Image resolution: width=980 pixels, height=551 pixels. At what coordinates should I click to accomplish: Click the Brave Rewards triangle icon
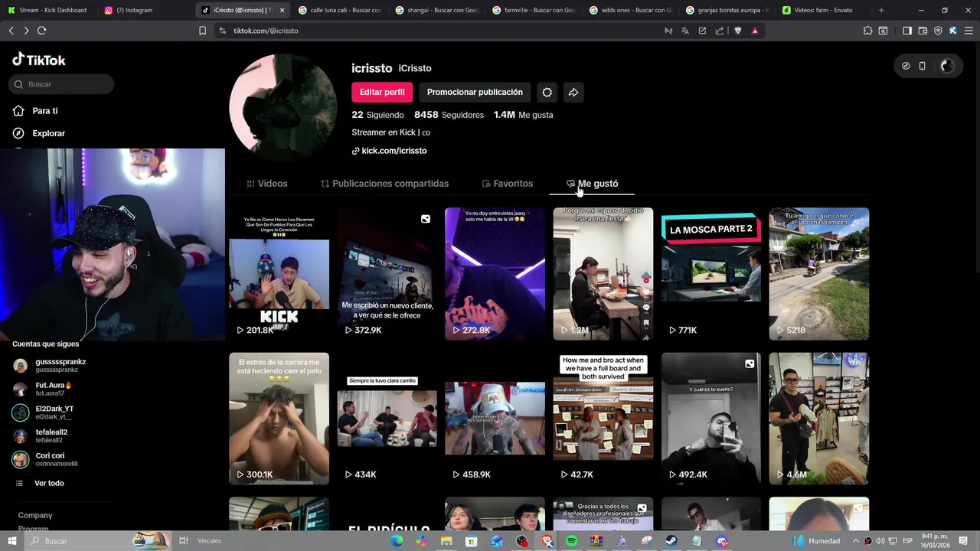(755, 31)
